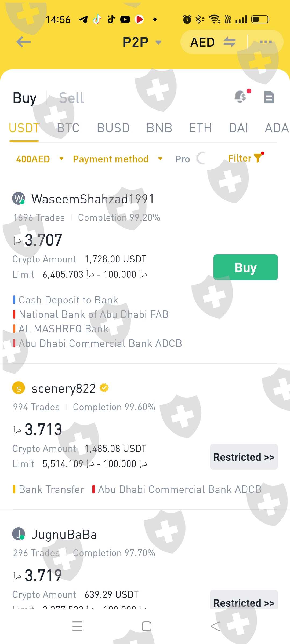290x644 pixels.
Task: Expand the Payment method dropdown
Action: 118,159
